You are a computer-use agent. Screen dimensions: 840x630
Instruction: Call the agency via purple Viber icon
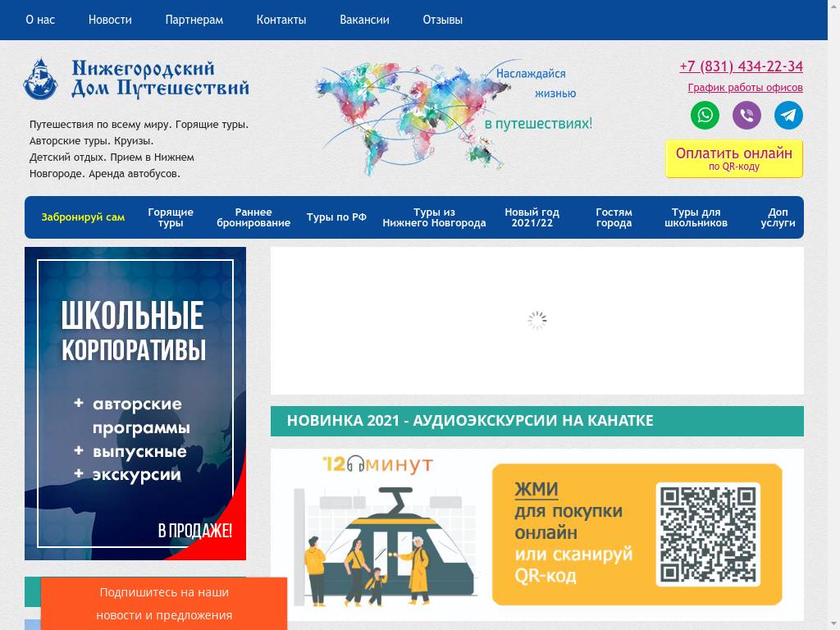coord(746,115)
